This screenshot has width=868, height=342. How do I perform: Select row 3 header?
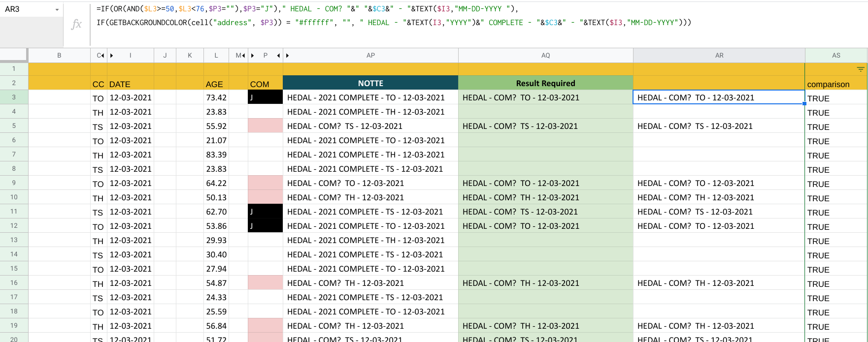point(14,97)
